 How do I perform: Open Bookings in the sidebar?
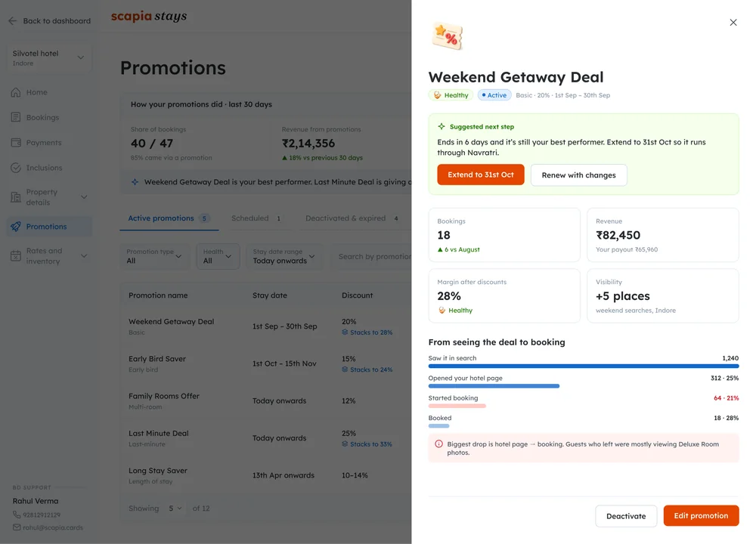click(48, 117)
